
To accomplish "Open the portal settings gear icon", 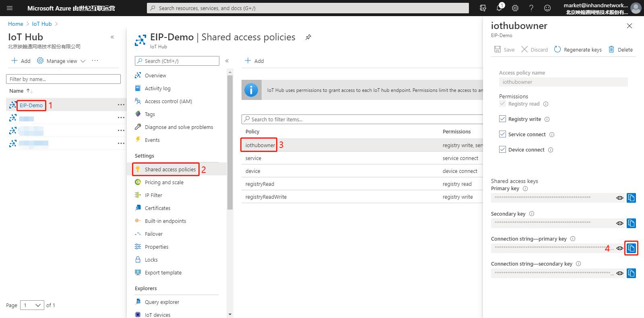I will tap(515, 8).
